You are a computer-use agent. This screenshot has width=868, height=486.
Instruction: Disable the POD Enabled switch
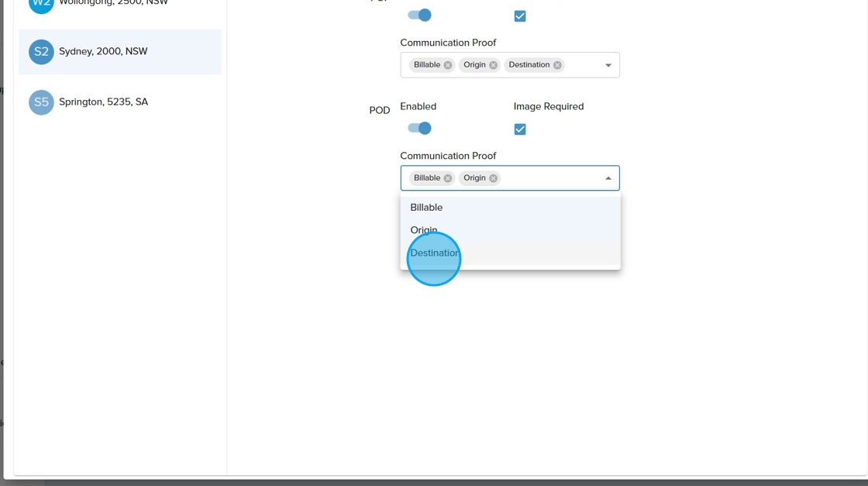click(x=419, y=129)
